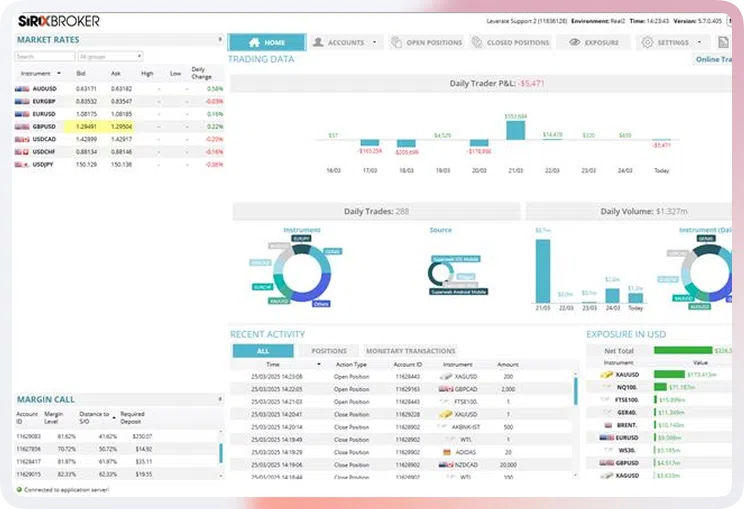Click the Accounts person icon
This screenshot has width=744, height=509.
point(318,43)
